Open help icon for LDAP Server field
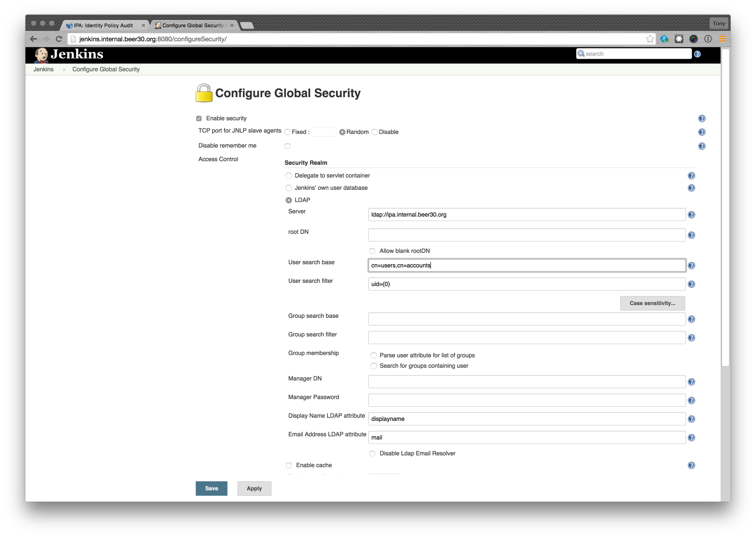This screenshot has height=538, width=756. click(691, 215)
